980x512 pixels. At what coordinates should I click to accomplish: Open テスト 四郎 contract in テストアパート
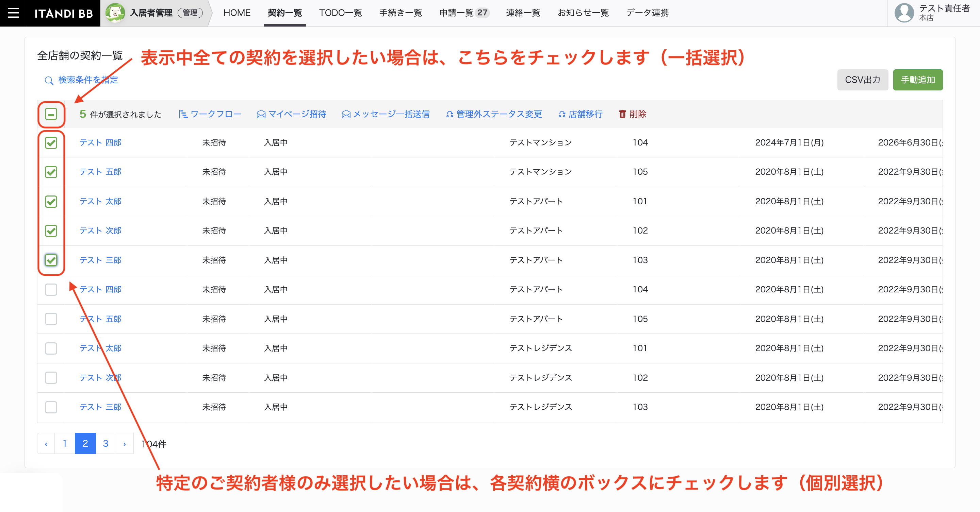point(100,290)
